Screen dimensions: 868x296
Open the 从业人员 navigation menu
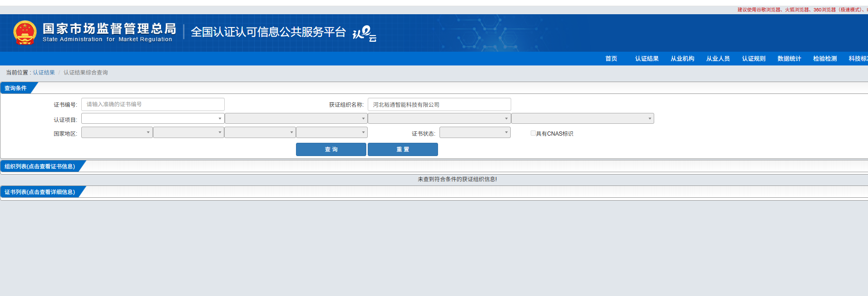[718, 59]
